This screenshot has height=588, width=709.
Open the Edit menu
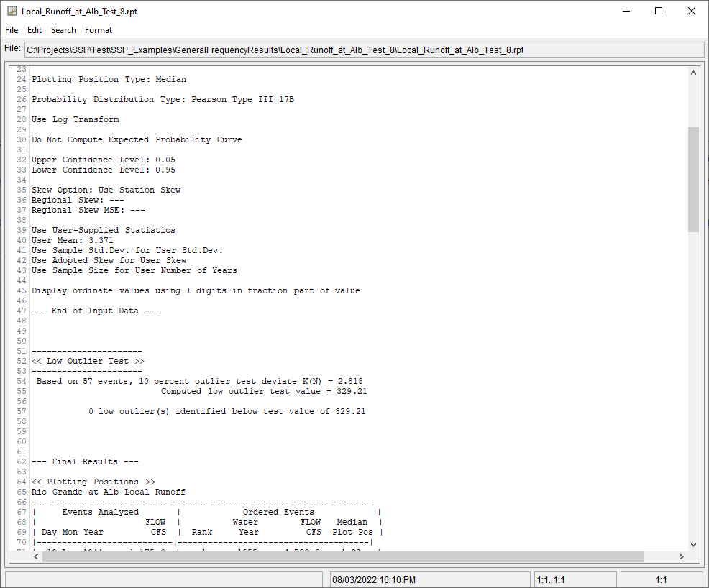pos(35,30)
